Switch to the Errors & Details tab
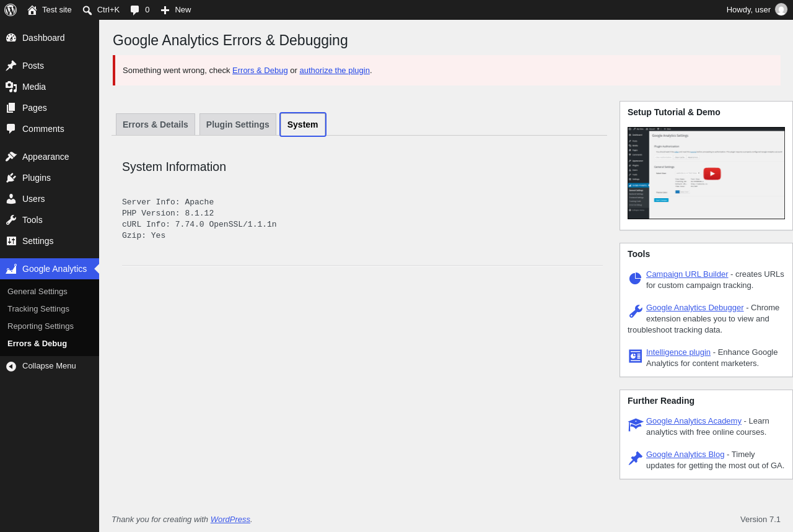 click(156, 124)
